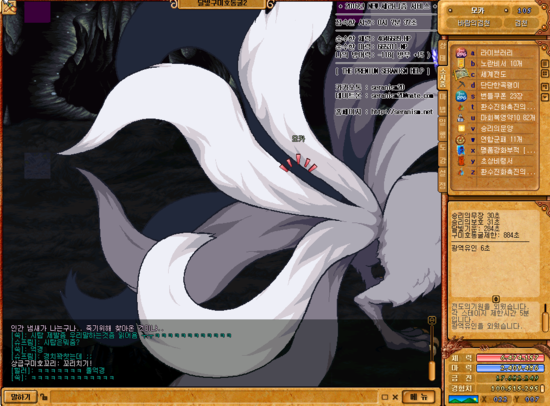Switch inventory to single-square grid view toggle
550x406 pixels.
[x=545, y=64]
